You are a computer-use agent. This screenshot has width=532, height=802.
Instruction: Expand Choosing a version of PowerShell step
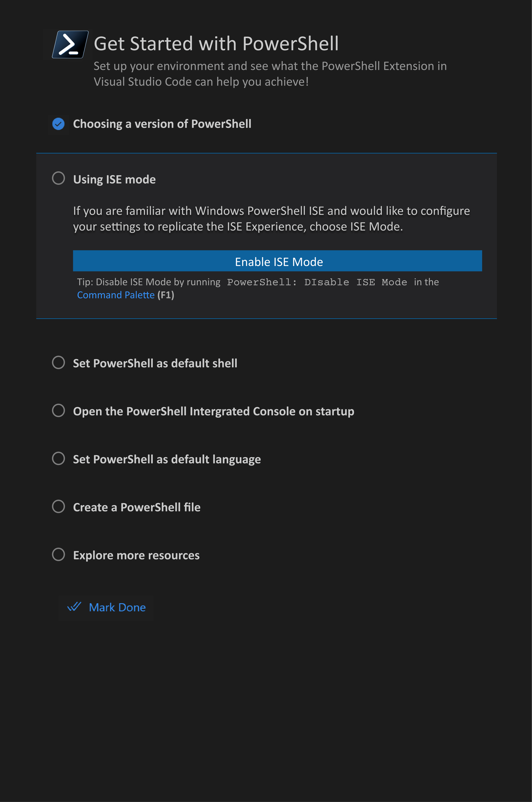162,124
